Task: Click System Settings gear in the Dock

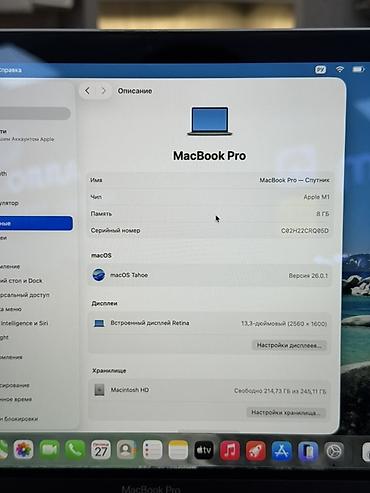Action: click(334, 452)
